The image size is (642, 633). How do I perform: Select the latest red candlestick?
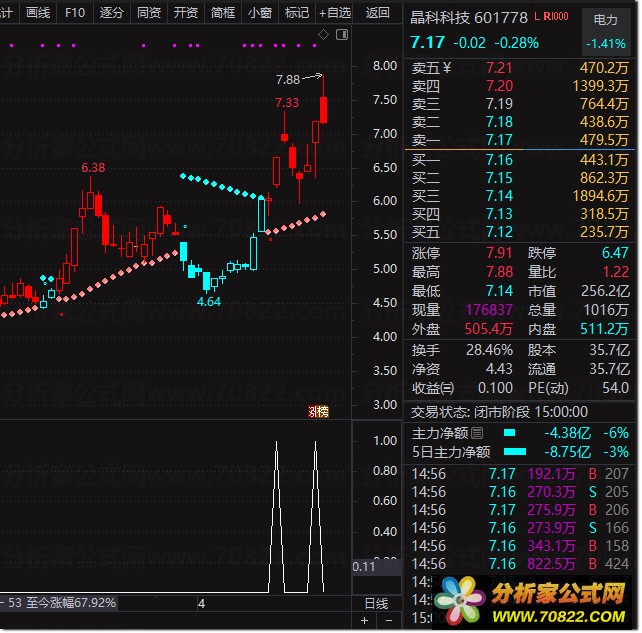point(323,110)
